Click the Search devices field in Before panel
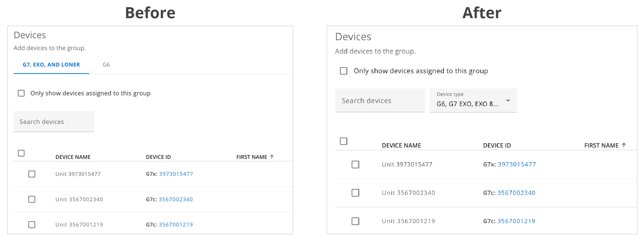 pyautogui.click(x=54, y=122)
